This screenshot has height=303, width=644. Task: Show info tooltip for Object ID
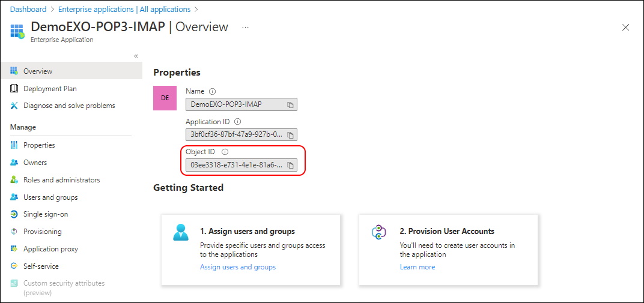225,152
